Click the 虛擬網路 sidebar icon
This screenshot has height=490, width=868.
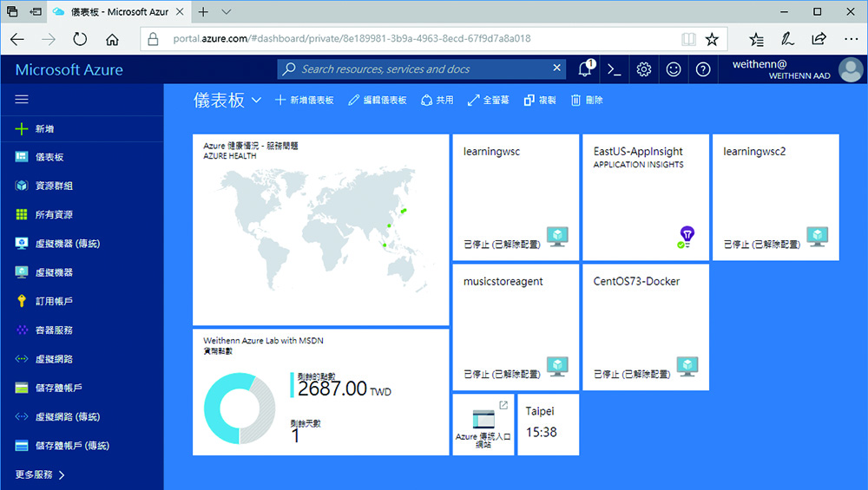click(x=22, y=359)
